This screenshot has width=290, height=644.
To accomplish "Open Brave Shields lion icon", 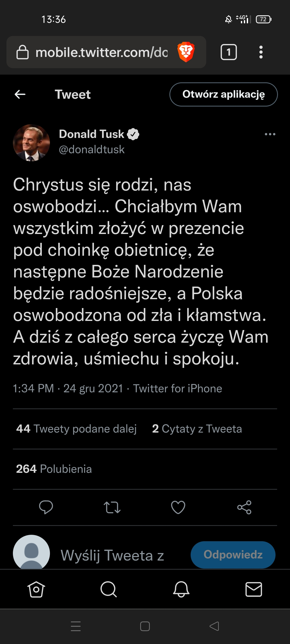I will pos(186,52).
